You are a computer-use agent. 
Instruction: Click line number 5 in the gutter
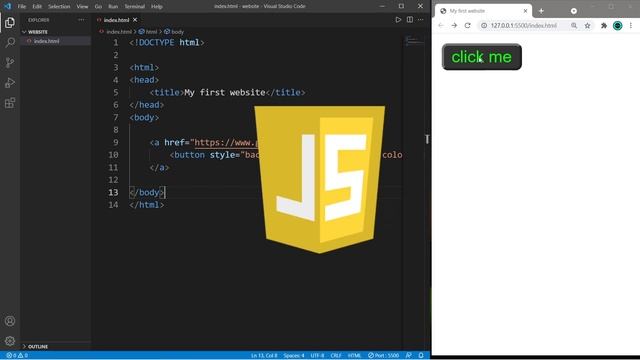(x=116, y=92)
